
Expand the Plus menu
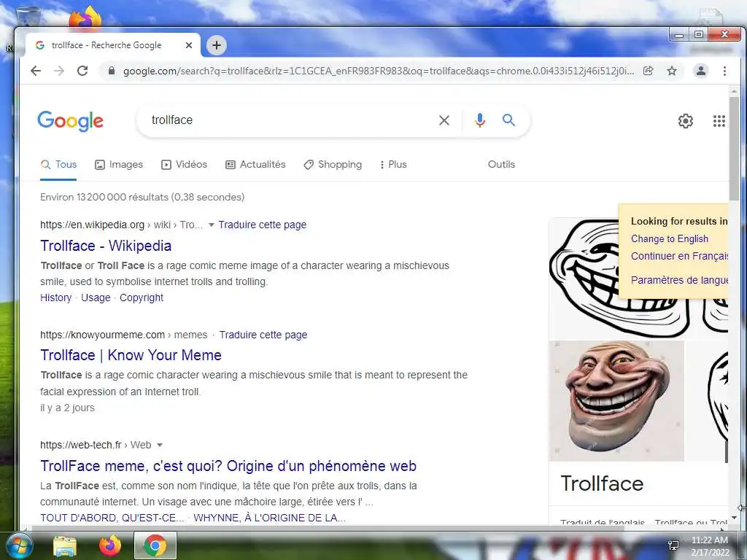point(393,164)
